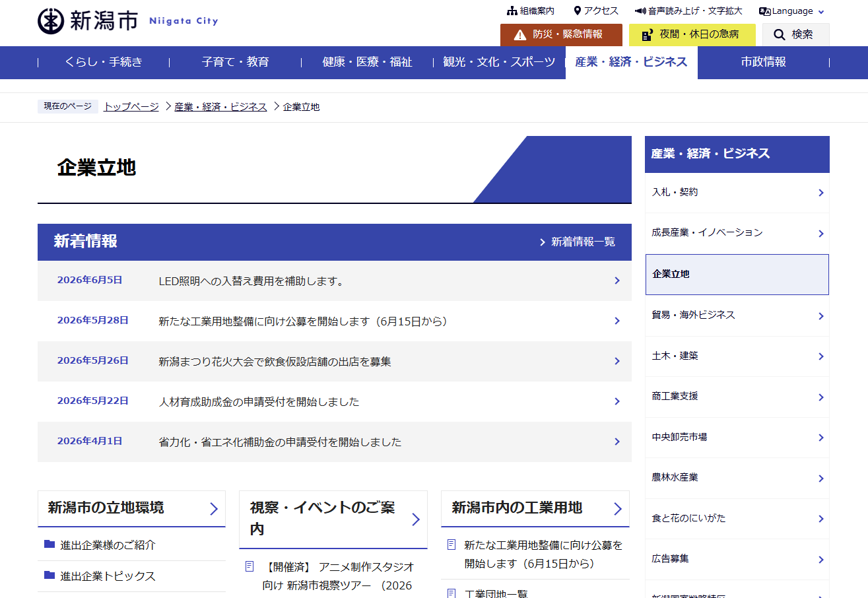Open the 検索 search button
868x598 pixels.
(796, 34)
